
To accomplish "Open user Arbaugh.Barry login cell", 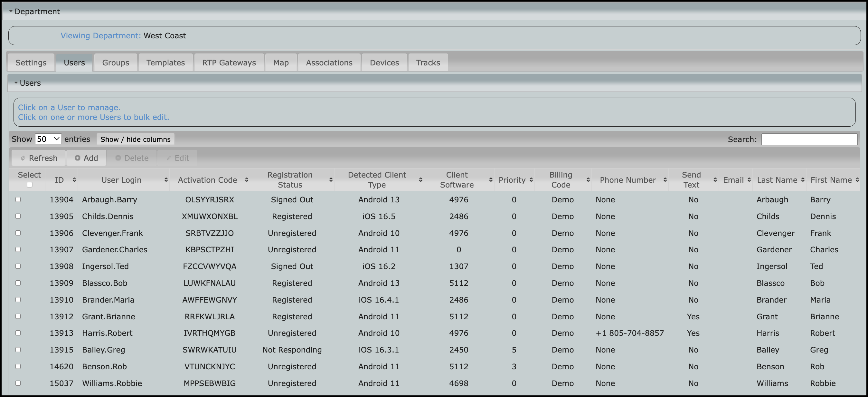I will click(x=109, y=200).
